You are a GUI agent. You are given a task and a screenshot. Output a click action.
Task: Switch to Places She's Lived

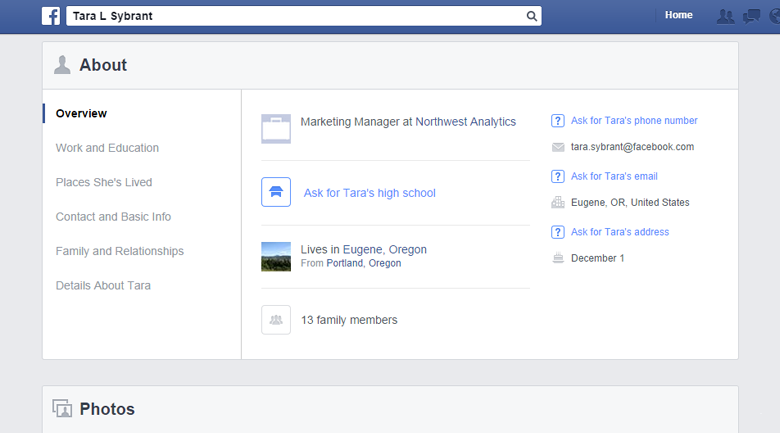(104, 183)
